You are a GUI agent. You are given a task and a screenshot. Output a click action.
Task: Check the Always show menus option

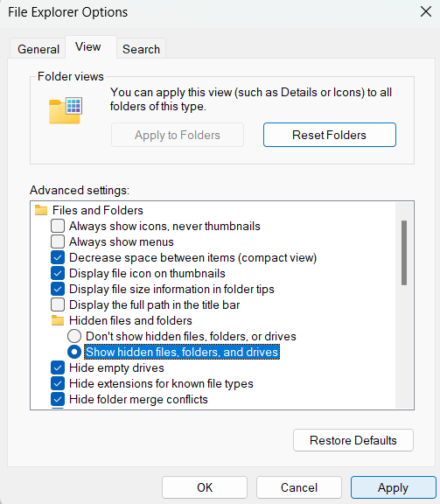tap(58, 241)
